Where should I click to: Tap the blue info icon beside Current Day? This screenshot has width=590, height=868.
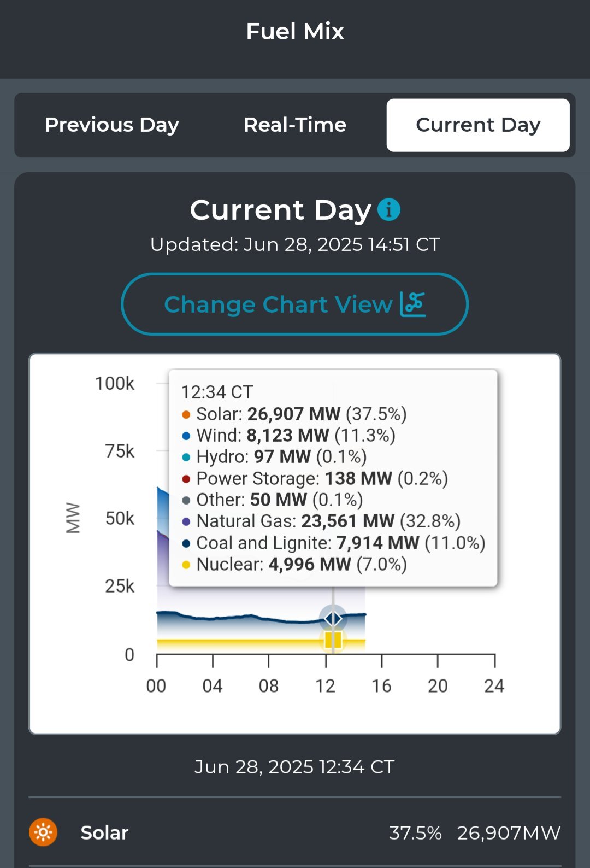click(x=389, y=209)
